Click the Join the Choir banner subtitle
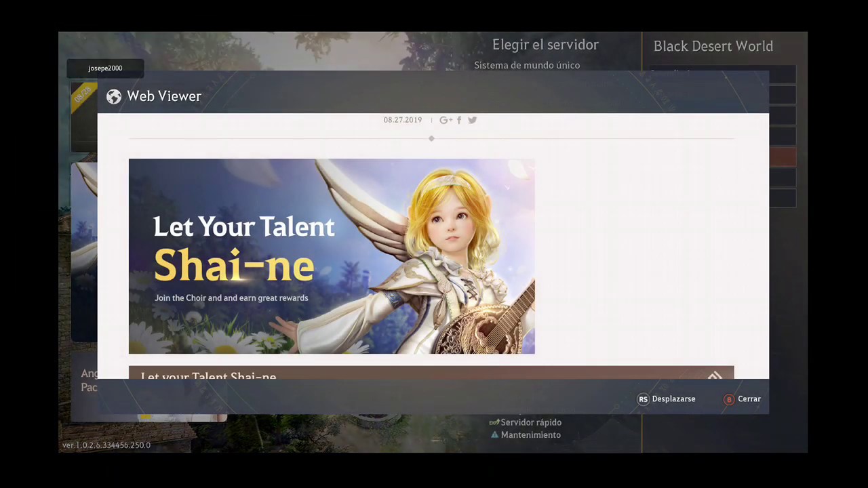The width and height of the screenshot is (868, 488). pos(231,298)
